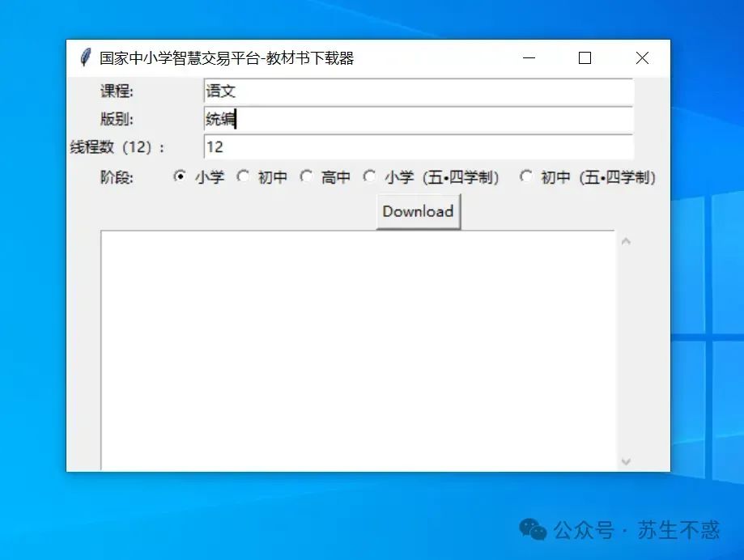The height and width of the screenshot is (560, 744).
Task: Click the 线程数 (12): label
Action: click(x=117, y=147)
